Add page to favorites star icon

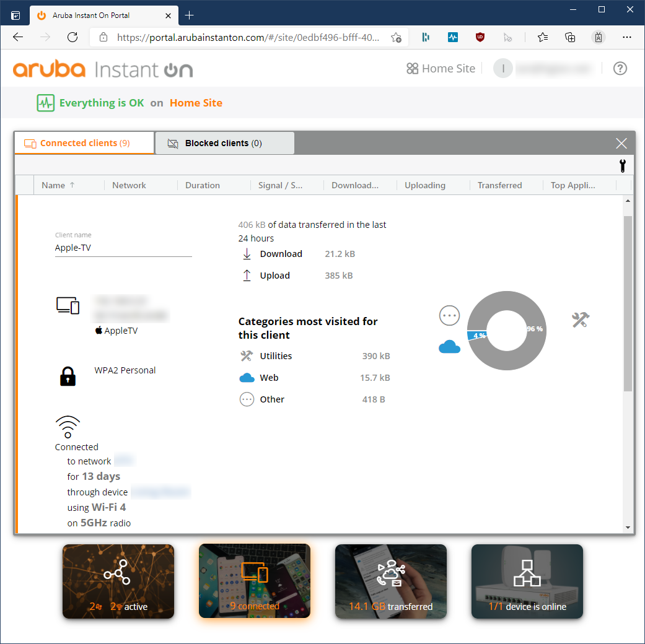tap(396, 37)
